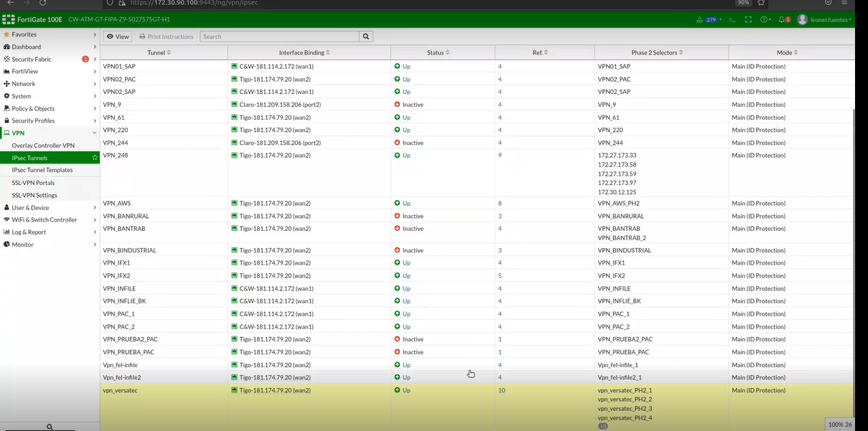Click the Print Instructions button
The height and width of the screenshot is (431, 868).
[x=166, y=37]
